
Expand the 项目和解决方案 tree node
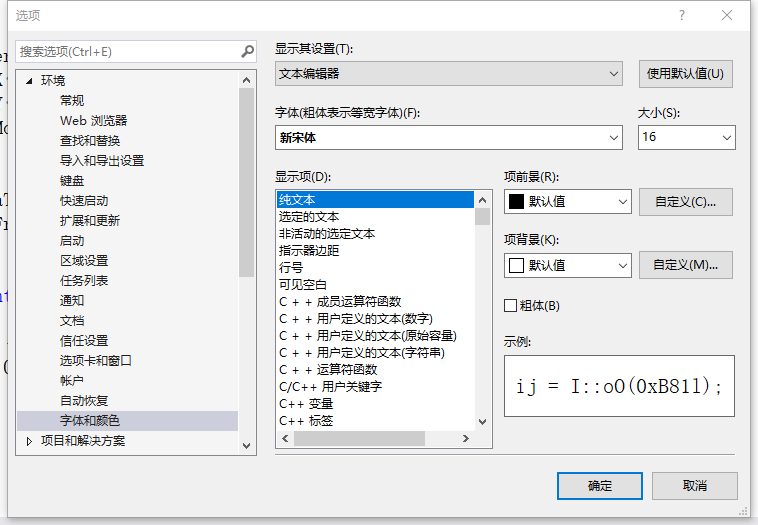coord(29,441)
